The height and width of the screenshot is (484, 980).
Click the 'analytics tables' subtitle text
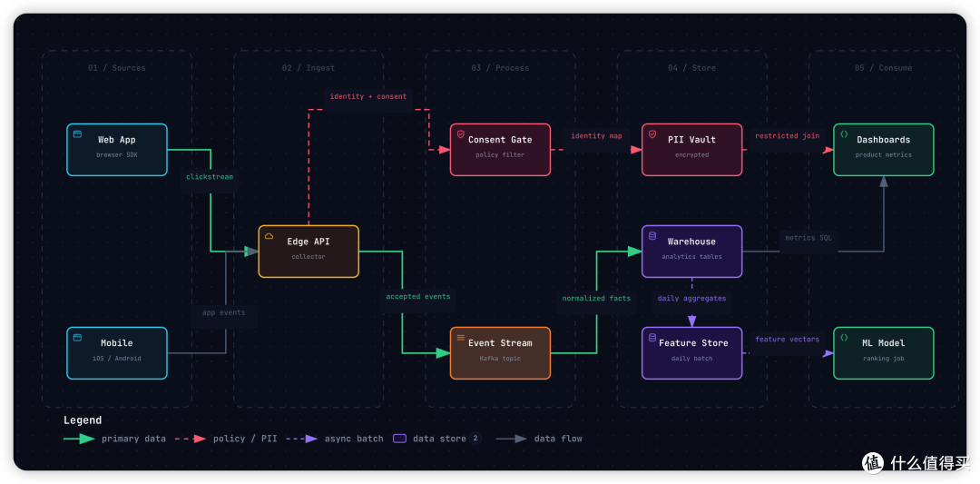691,257
